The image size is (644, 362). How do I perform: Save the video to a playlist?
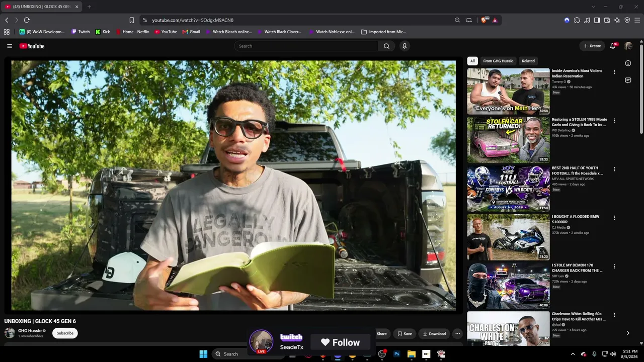click(x=405, y=333)
